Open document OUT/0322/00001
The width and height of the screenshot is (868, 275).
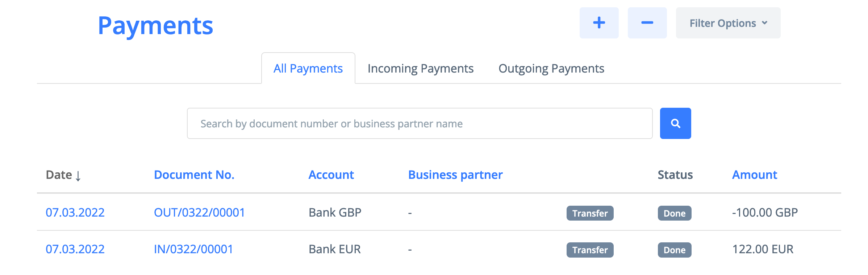tap(199, 213)
